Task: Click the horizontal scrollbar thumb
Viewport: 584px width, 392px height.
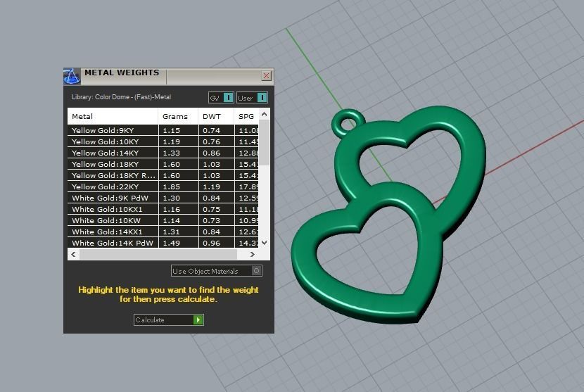Action: click(158, 254)
